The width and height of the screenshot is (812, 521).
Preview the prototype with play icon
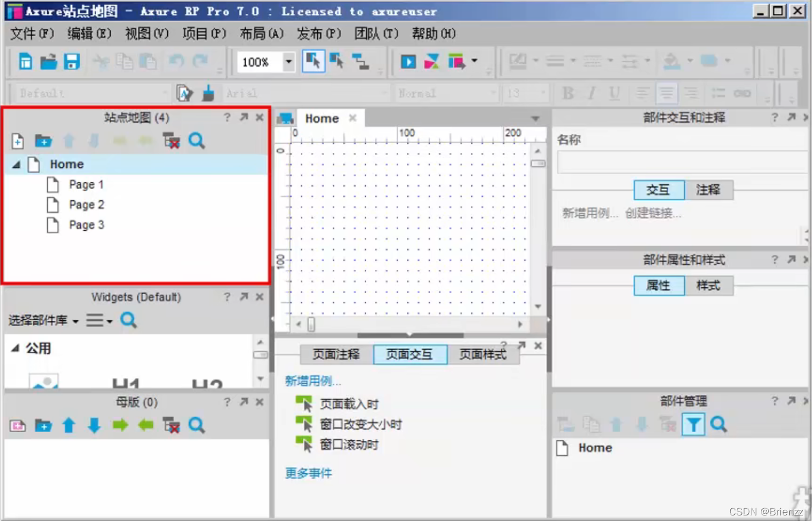click(x=409, y=62)
